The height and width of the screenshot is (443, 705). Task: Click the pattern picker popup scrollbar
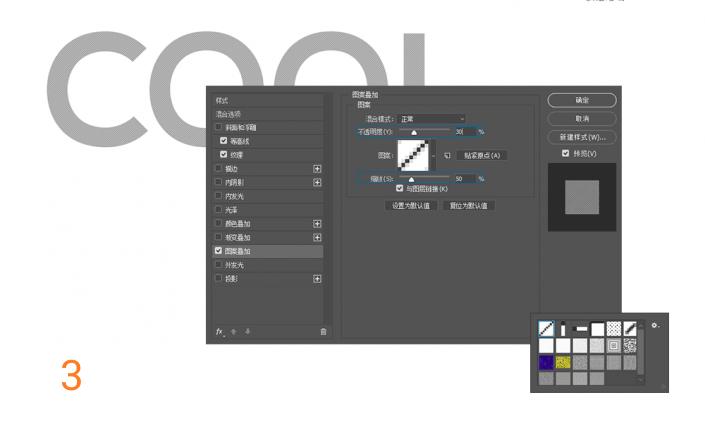(641, 352)
